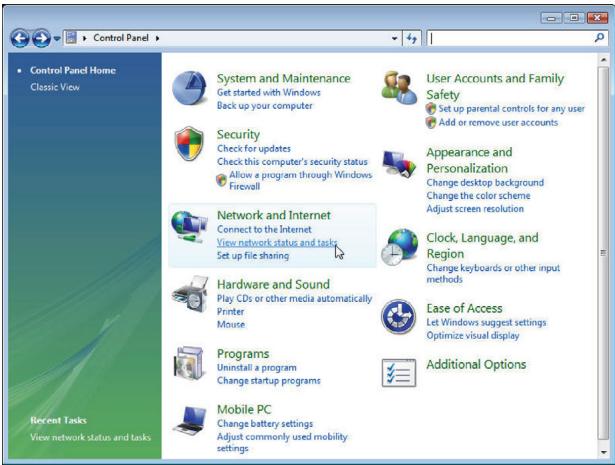Open the Printer link

pos(231,312)
